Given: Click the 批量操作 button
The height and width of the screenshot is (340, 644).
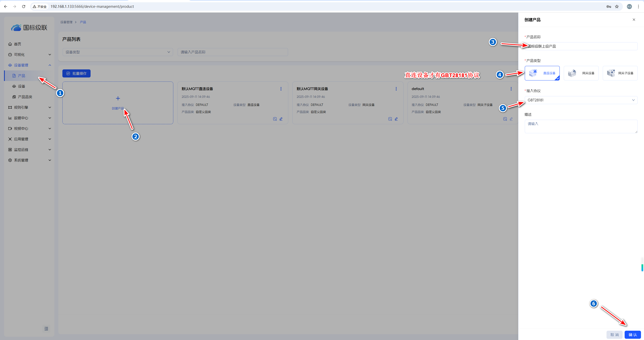Looking at the screenshot, I should click(76, 73).
